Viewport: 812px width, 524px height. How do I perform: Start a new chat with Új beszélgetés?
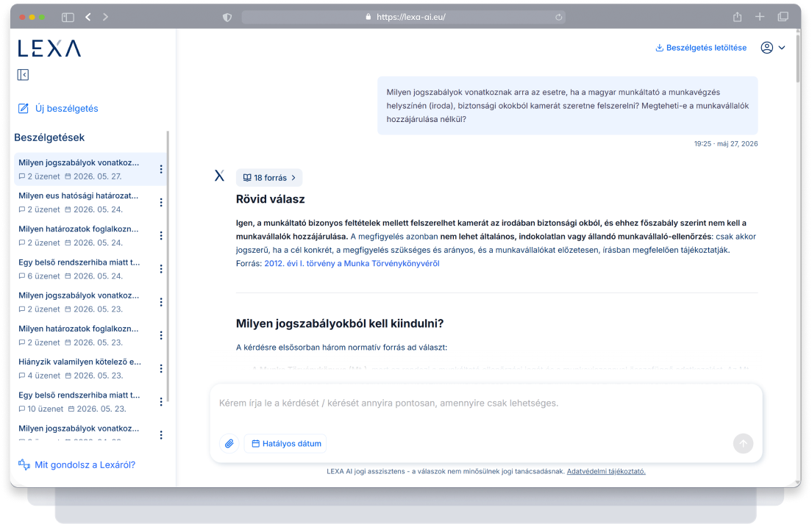(58, 108)
